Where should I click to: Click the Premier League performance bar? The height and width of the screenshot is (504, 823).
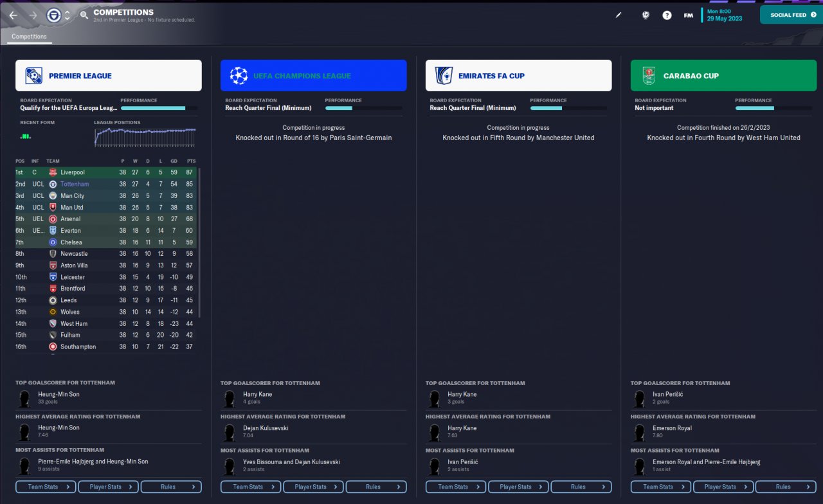pyautogui.click(x=159, y=108)
